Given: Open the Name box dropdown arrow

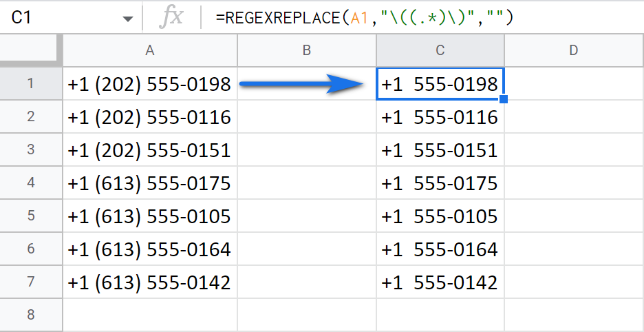Looking at the screenshot, I should click(x=128, y=19).
